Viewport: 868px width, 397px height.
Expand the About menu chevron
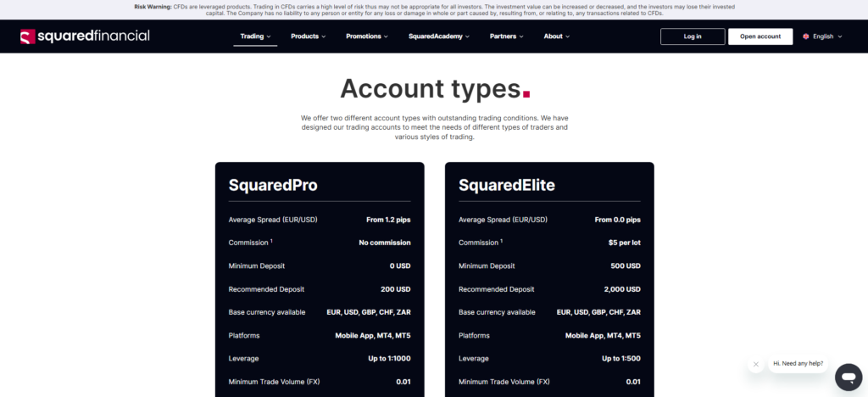567,36
